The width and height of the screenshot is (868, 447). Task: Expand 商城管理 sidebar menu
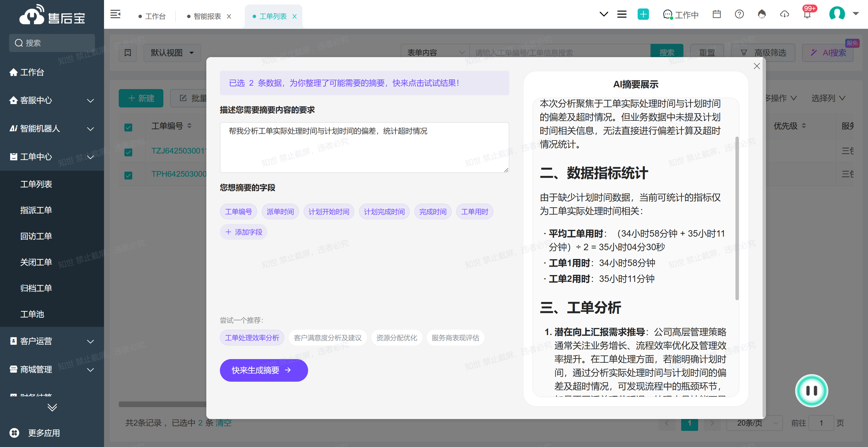click(x=52, y=370)
